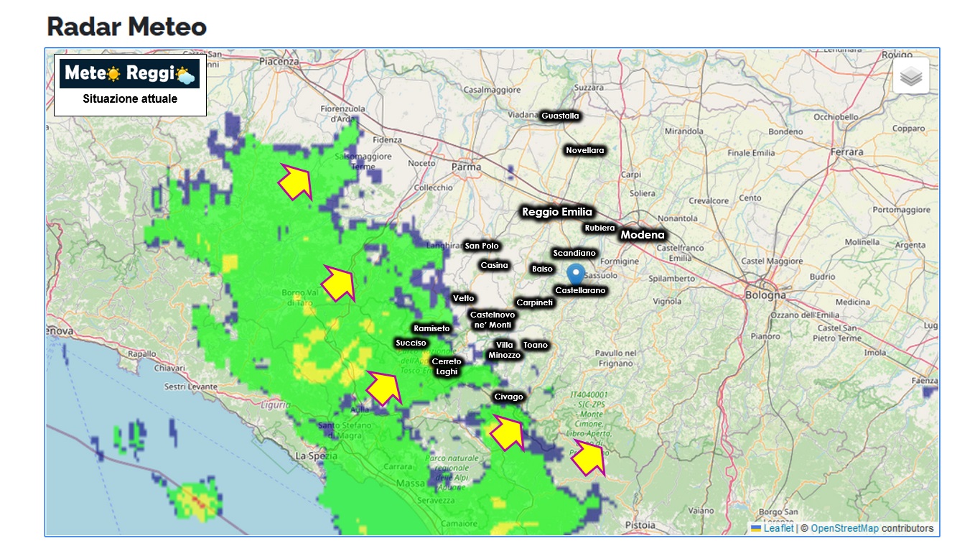Click the yellow arrow near Monte Cimone
Viewport: 980px width, 551px height.
tap(590, 458)
